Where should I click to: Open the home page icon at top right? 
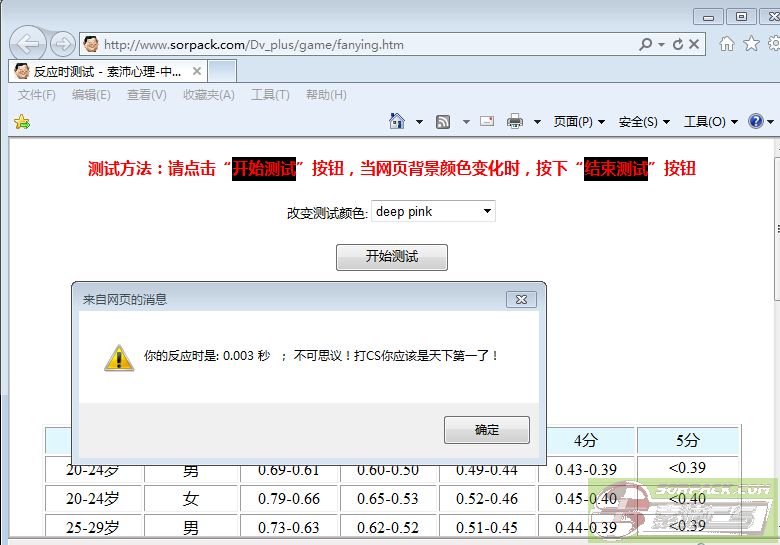tap(727, 44)
